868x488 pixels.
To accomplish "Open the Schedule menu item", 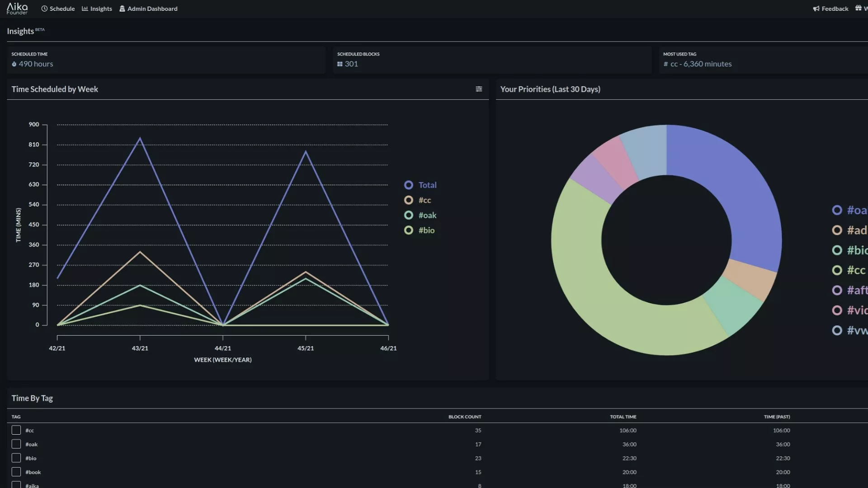I will 62,9.
